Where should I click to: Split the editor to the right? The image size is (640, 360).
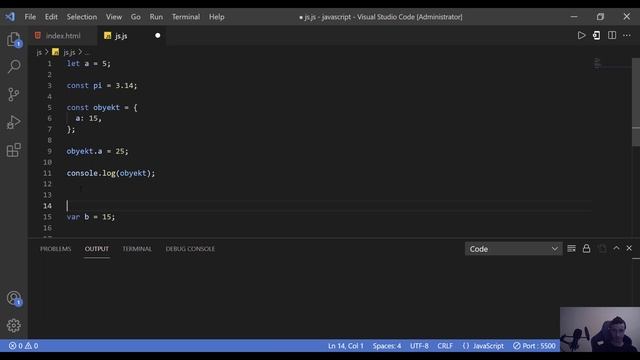pyautogui.click(x=612, y=36)
